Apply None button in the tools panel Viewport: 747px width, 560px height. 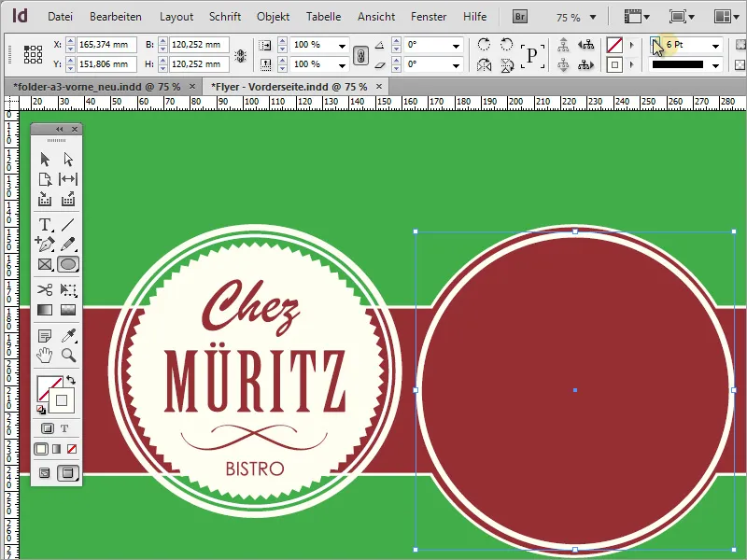[72, 449]
